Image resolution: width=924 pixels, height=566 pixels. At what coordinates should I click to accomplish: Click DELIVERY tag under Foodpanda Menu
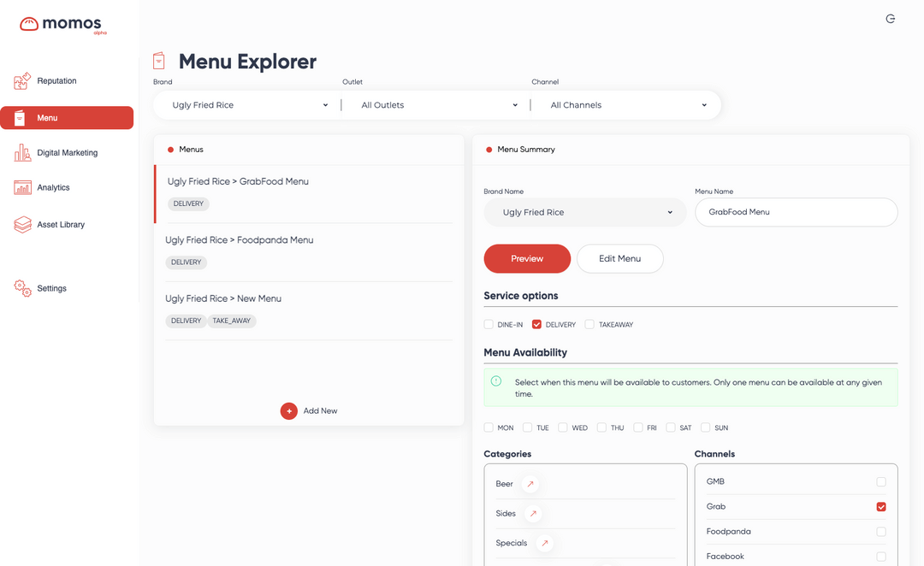pos(187,262)
